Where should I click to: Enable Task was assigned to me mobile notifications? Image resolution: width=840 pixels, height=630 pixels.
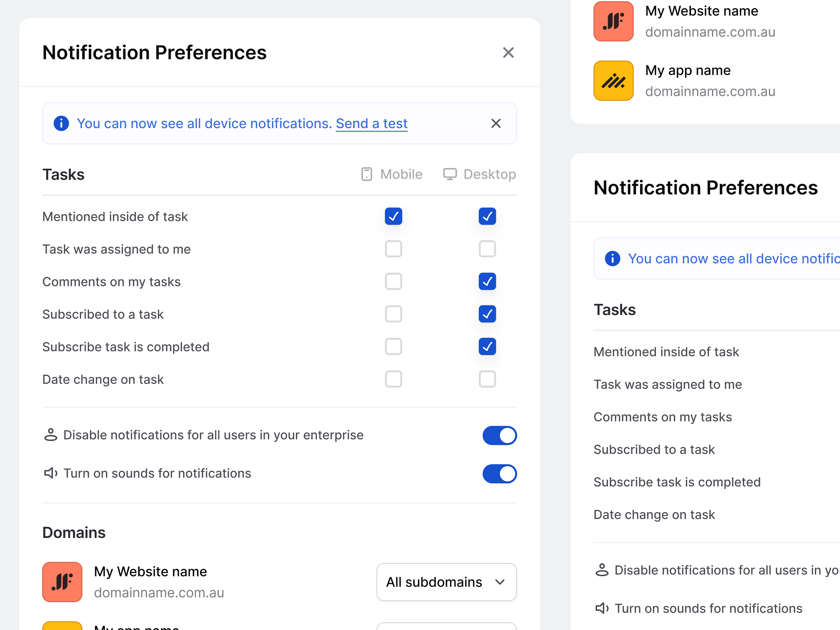tap(393, 249)
